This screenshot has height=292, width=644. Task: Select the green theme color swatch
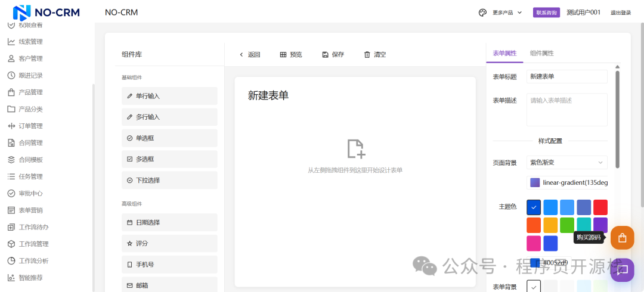(x=567, y=225)
